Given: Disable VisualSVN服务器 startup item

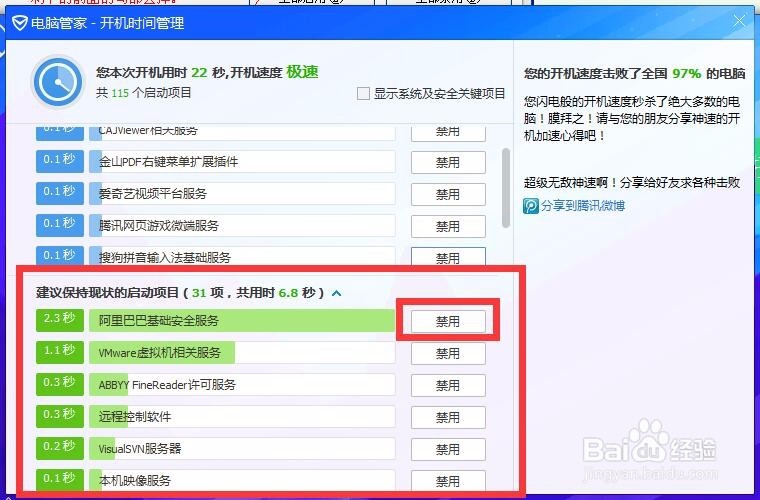Looking at the screenshot, I should [448, 449].
